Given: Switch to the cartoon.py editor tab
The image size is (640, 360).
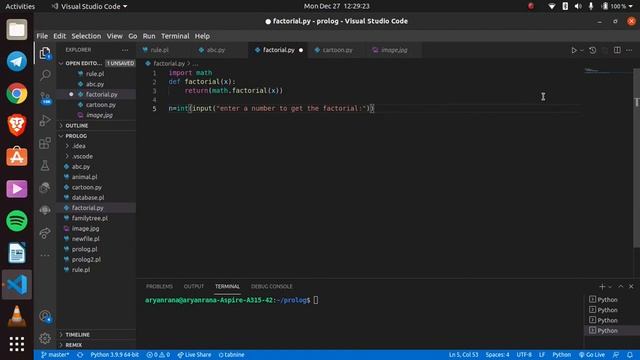Looking at the screenshot, I should [x=337, y=50].
